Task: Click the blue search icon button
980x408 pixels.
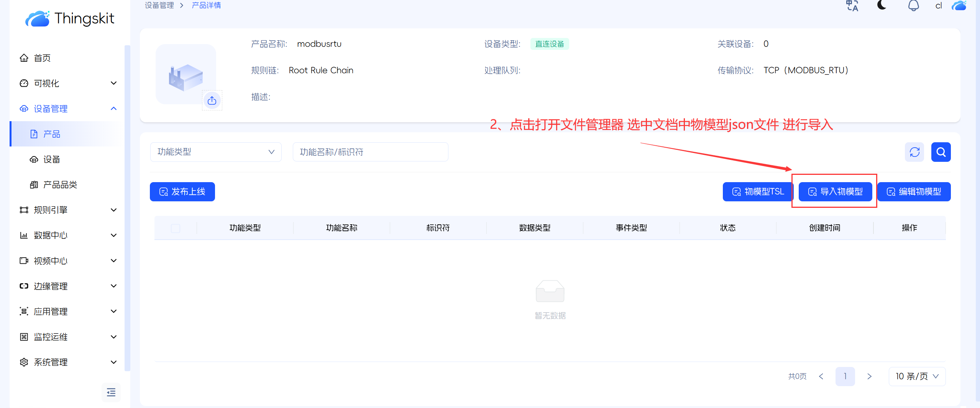Action: click(x=941, y=152)
